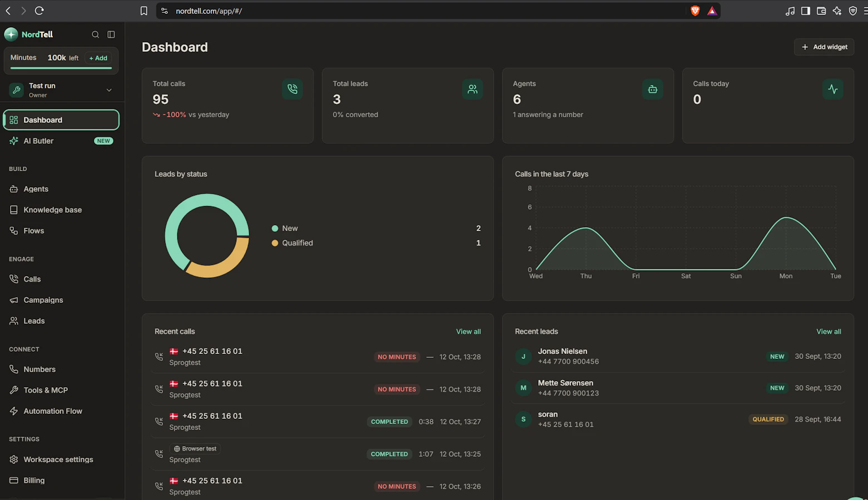The height and width of the screenshot is (500, 868).
Task: Open Tools & MCP page
Action: point(61,390)
